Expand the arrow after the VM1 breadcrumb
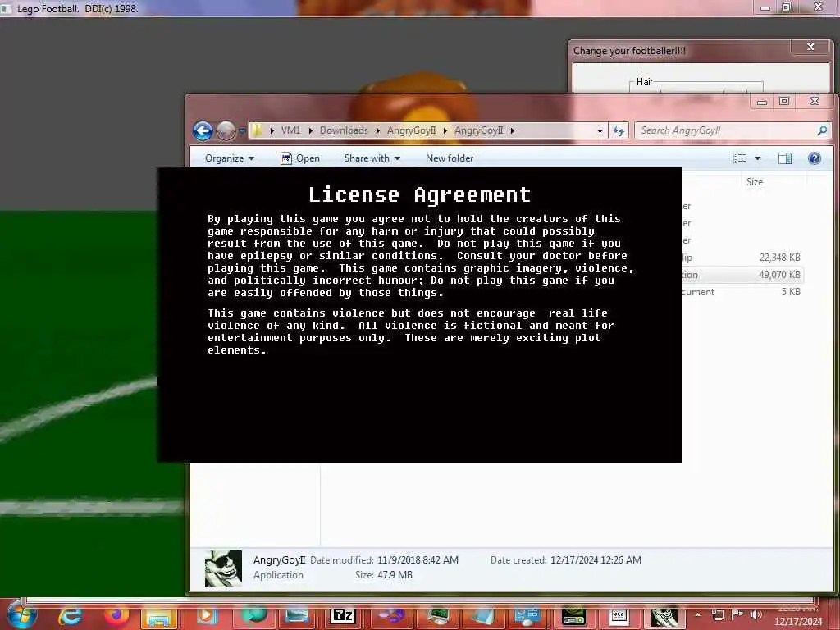This screenshot has width=840, height=630. (x=310, y=130)
